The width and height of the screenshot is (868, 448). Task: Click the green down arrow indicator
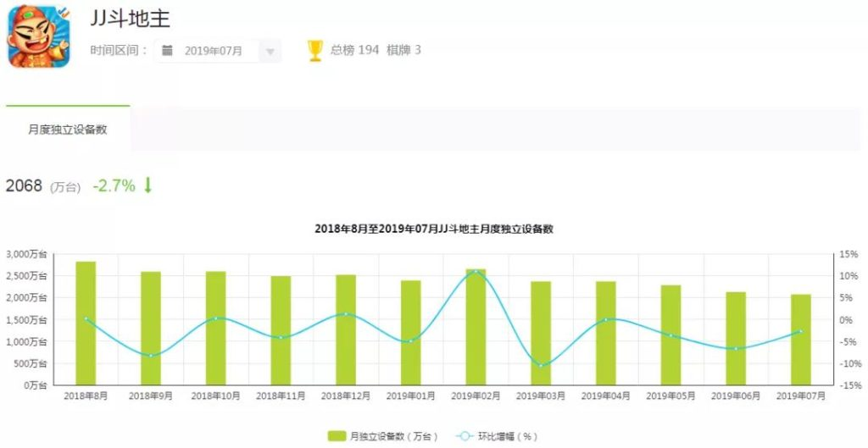[x=147, y=185]
